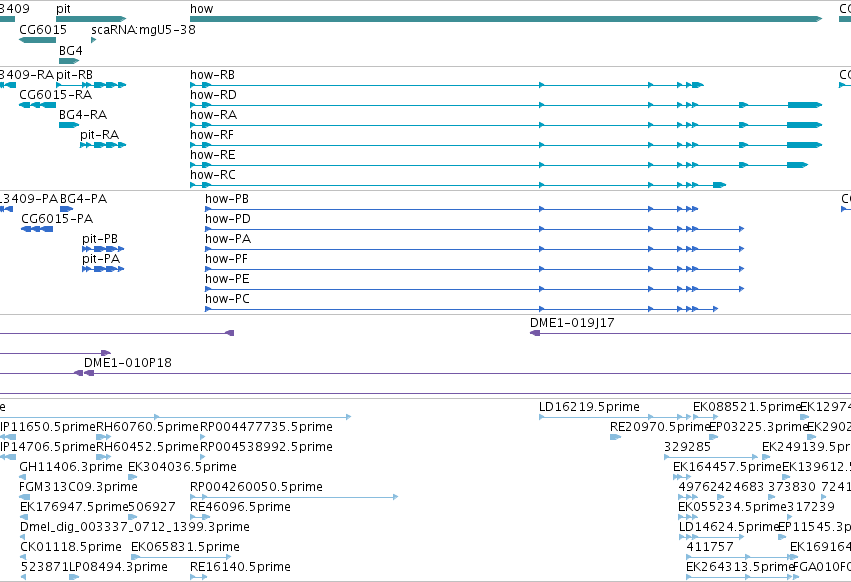Viewport: 851px width, 582px height.
Task: Click the how-RC transcript label
Action: click(213, 175)
